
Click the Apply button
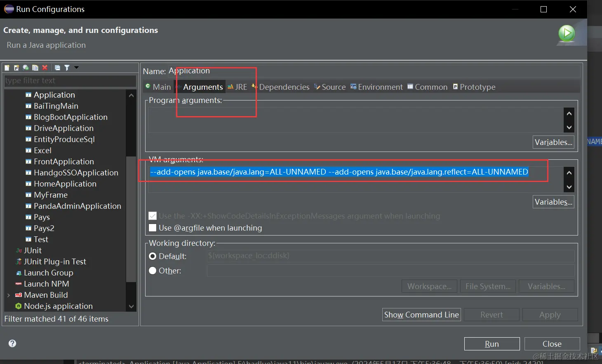click(550, 315)
